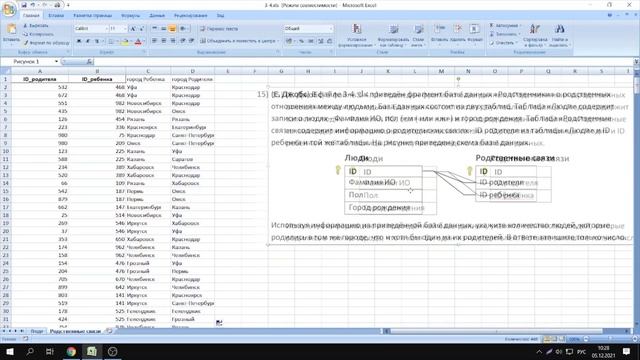640x360 pixels.
Task: Switch to the Вид ribbon tab
Action: (220, 16)
